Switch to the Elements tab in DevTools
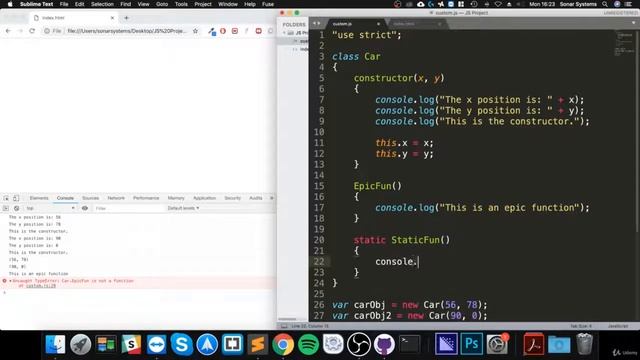This screenshot has width=640, height=360. point(39,198)
